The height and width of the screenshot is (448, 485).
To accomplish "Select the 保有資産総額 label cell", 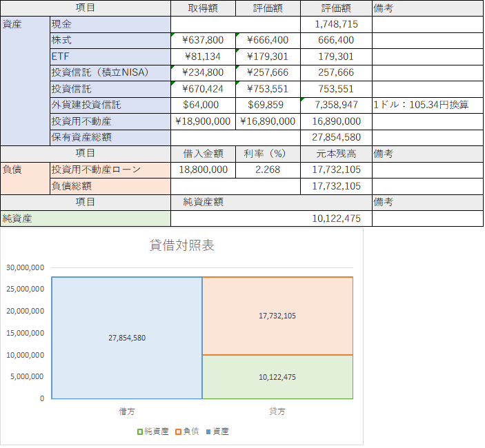I will 110,138.
